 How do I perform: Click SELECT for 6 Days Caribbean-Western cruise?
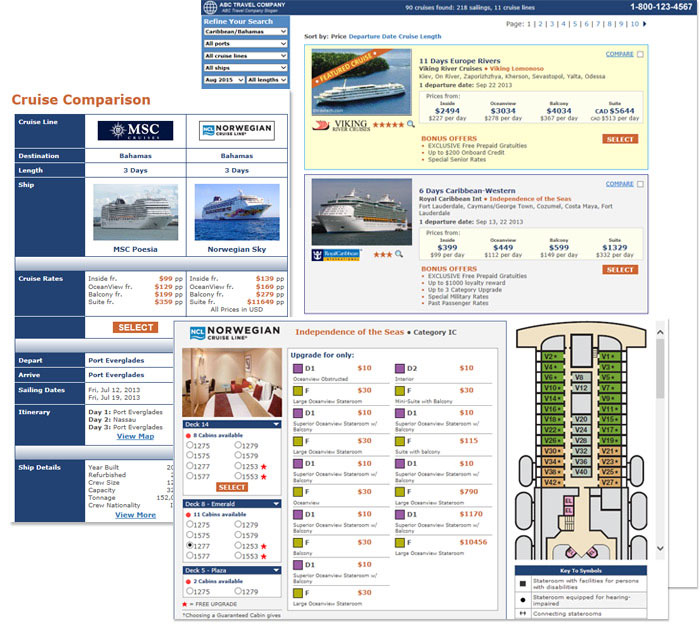(620, 270)
